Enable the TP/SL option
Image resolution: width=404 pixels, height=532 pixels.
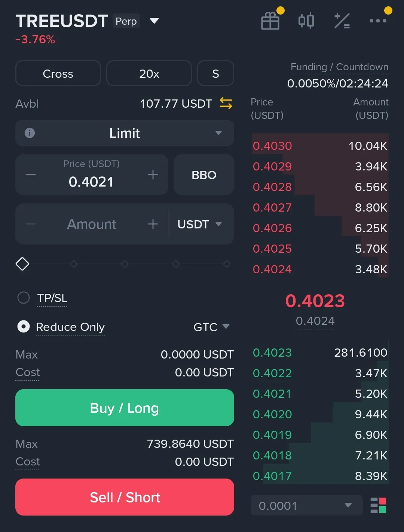point(24,298)
